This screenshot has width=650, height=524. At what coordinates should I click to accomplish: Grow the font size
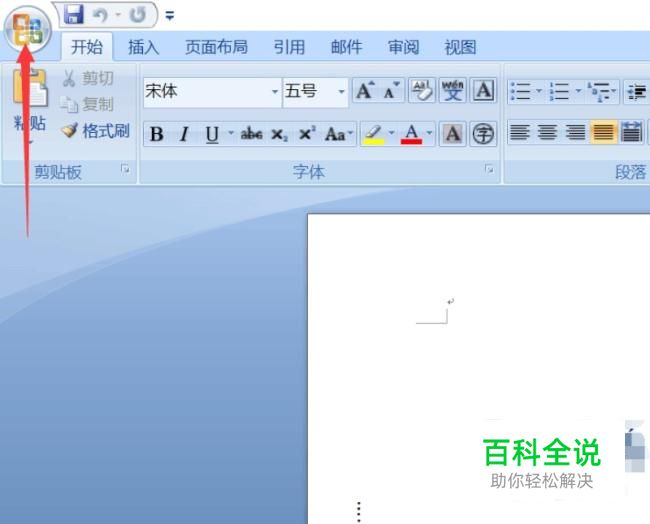pyautogui.click(x=365, y=90)
